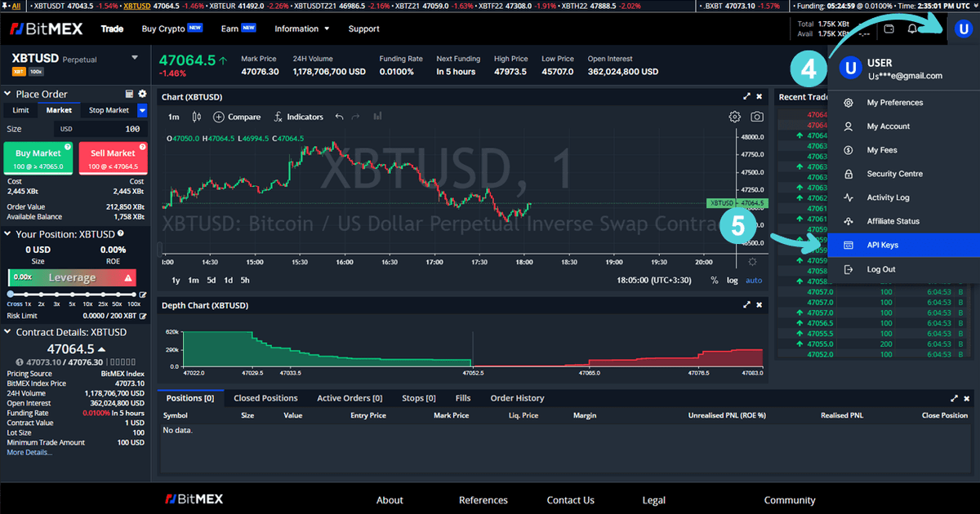Select the 5d date range below the chart

tap(212, 280)
